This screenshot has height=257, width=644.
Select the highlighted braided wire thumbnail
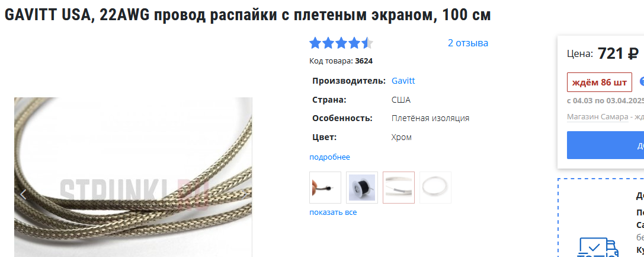click(399, 188)
